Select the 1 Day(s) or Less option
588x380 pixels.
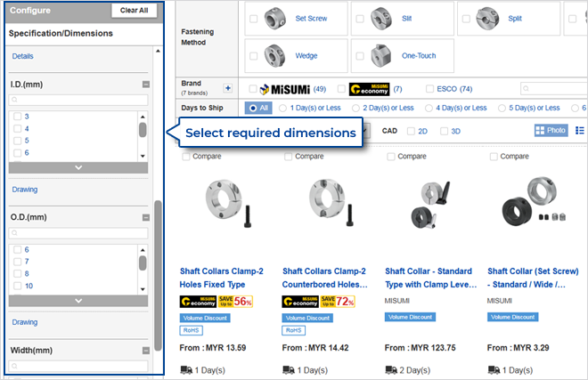[283, 109]
